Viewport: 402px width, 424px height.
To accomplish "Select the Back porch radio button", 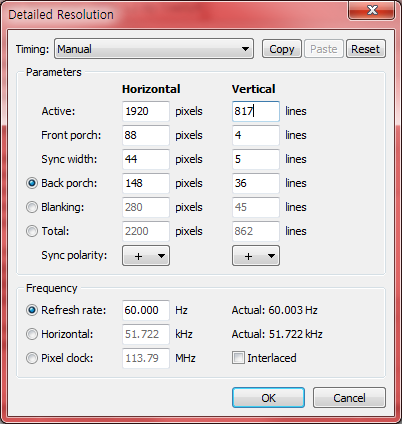I will coord(32,183).
